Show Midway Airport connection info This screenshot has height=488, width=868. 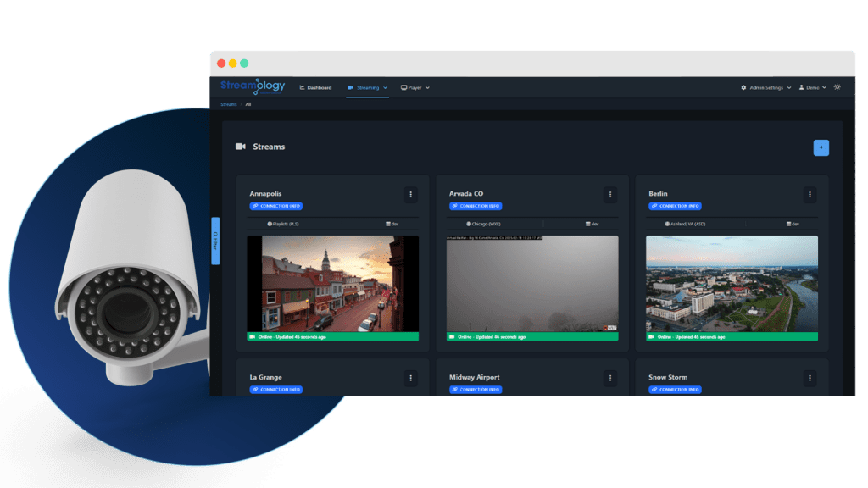(x=476, y=390)
